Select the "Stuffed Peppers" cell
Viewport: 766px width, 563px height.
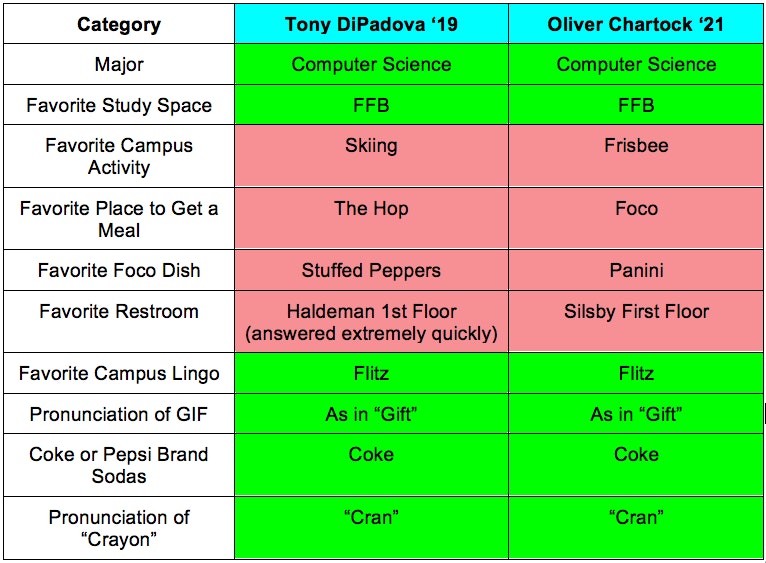coord(371,270)
